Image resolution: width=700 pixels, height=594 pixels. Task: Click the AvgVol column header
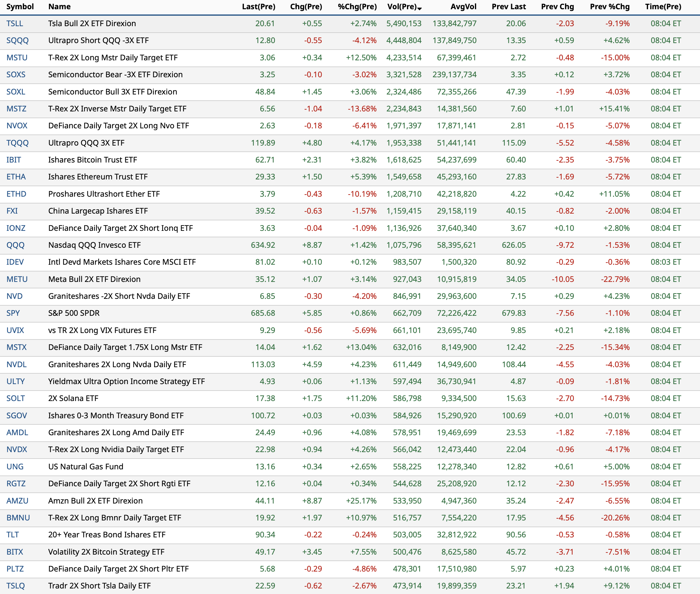463,7
